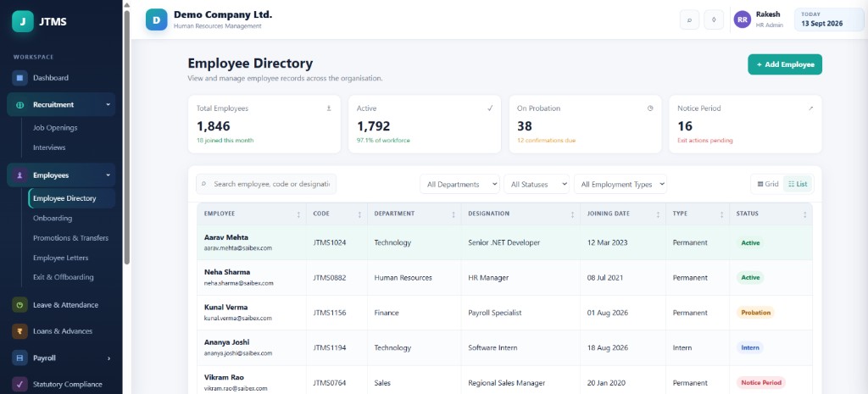Viewport: 868px width, 394px height.
Task: Open Exit & Offboarding
Action: [63, 277]
